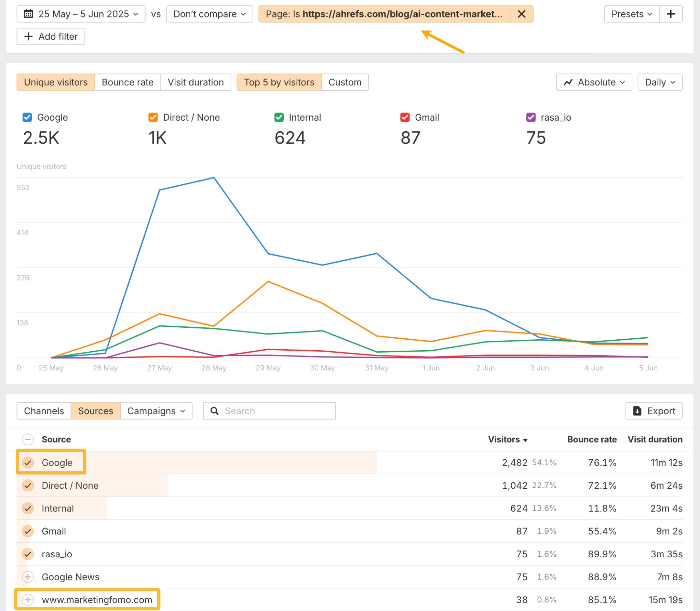This screenshot has width=700, height=611.
Task: Click the Export download icon
Action: (637, 411)
